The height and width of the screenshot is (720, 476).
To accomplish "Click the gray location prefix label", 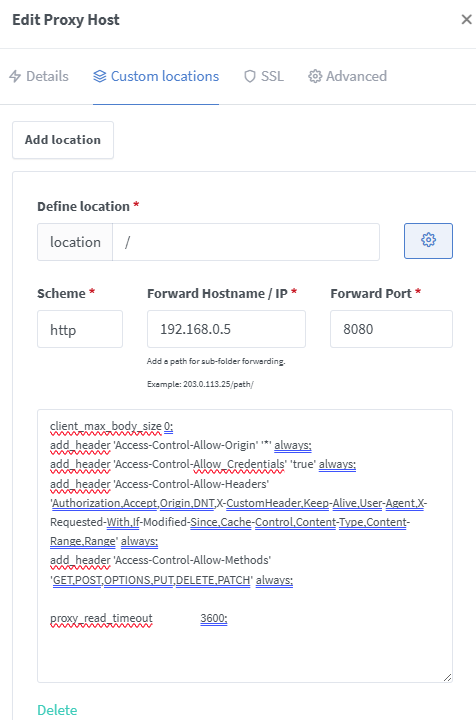I will tap(75, 242).
